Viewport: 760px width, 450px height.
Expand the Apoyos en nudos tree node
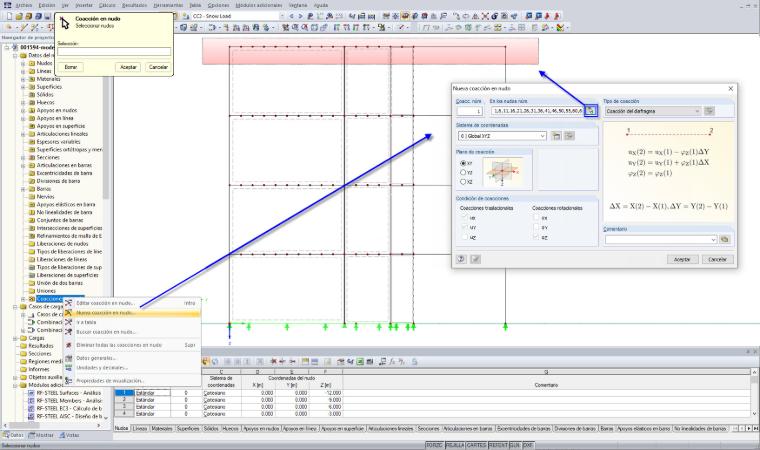23,111
